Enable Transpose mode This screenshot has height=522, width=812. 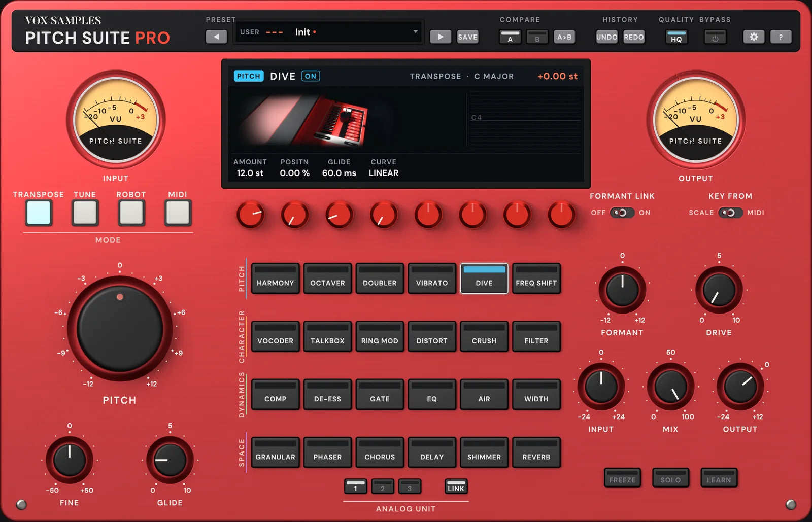[39, 213]
